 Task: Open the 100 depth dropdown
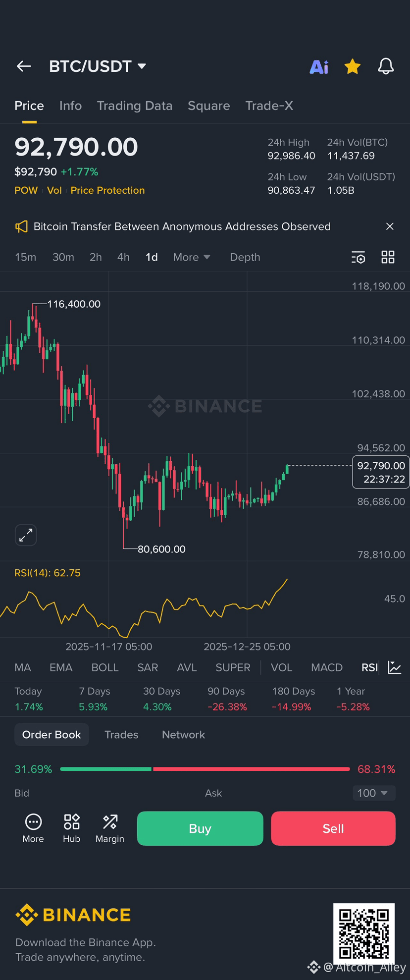click(x=374, y=793)
